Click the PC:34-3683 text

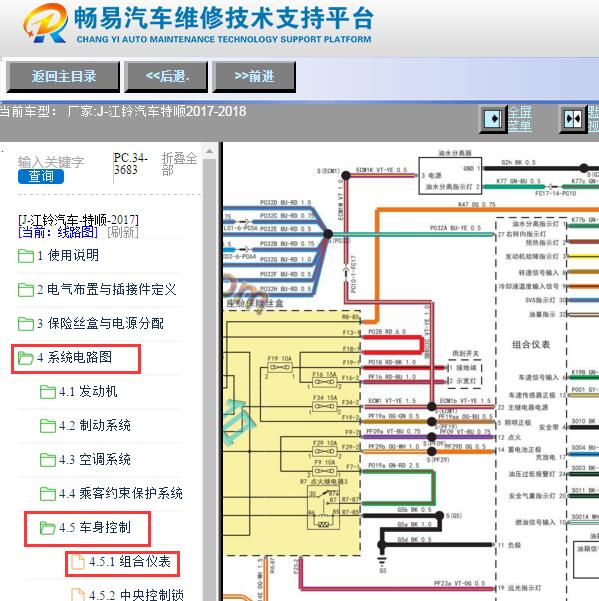pyautogui.click(x=130, y=164)
